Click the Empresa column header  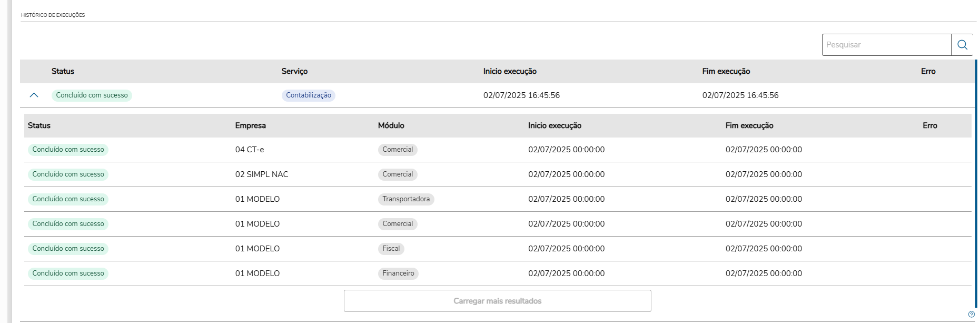point(250,125)
